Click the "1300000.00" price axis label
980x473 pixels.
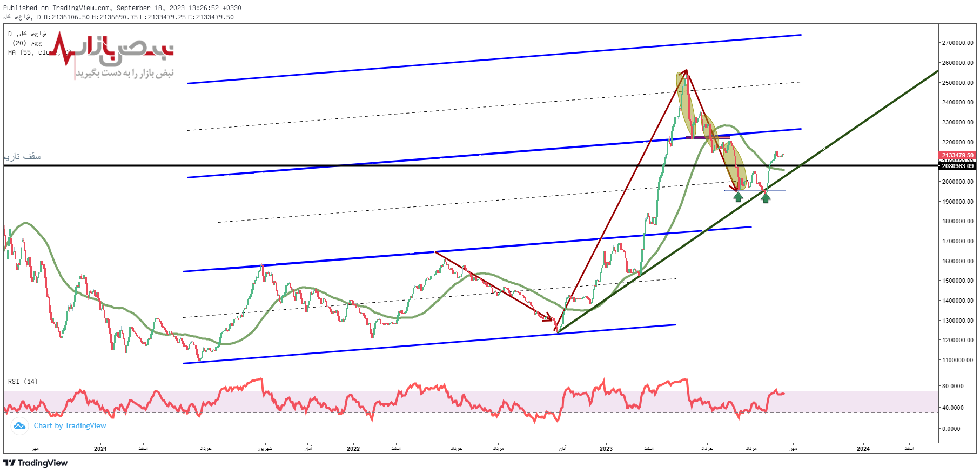pyautogui.click(x=957, y=321)
